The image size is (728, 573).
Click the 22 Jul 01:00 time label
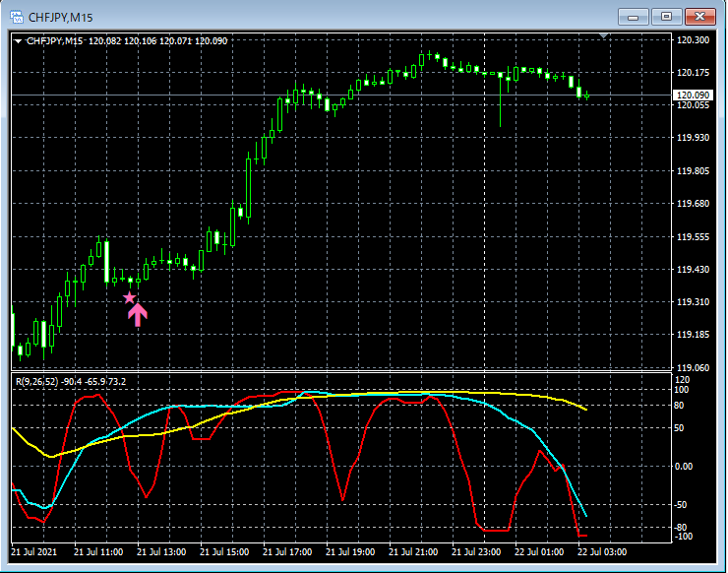539,552
